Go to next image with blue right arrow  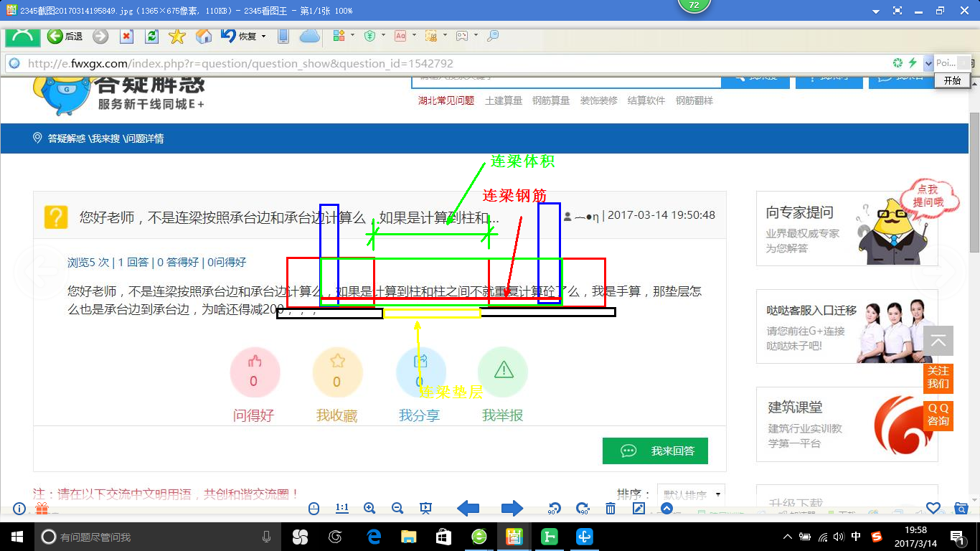coord(512,508)
